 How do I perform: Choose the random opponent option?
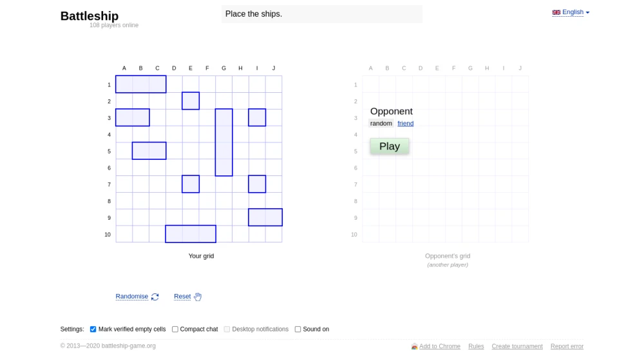click(381, 123)
